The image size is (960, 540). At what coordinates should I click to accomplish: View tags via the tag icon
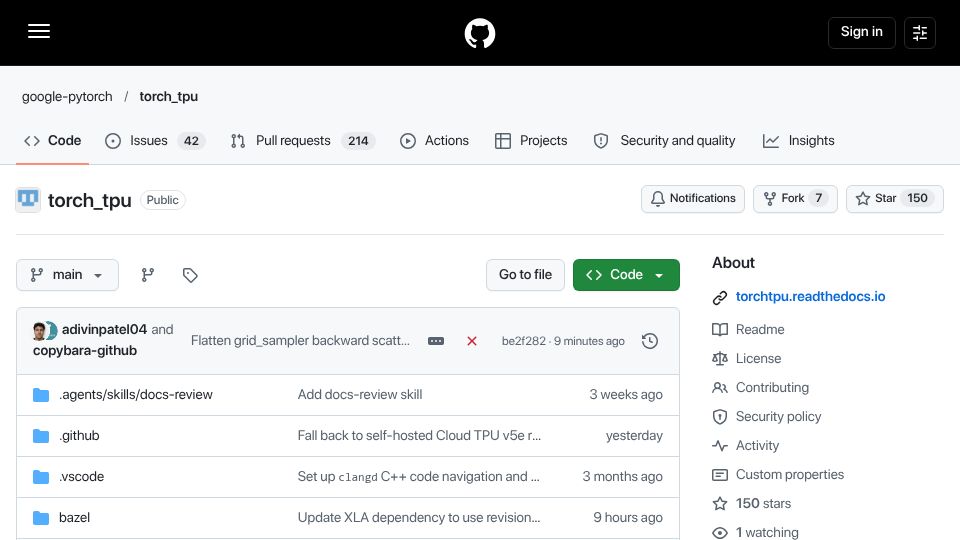click(x=190, y=275)
